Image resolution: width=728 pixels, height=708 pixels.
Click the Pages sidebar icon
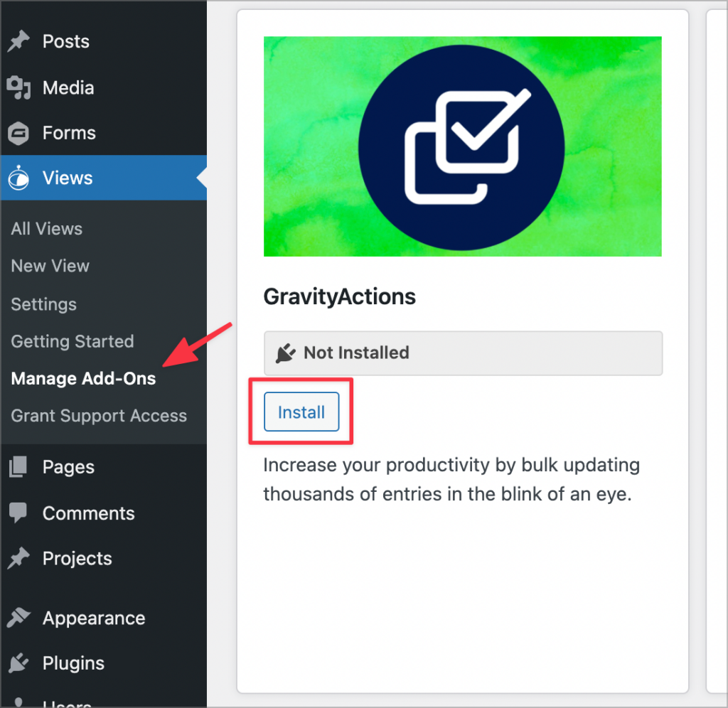18,466
